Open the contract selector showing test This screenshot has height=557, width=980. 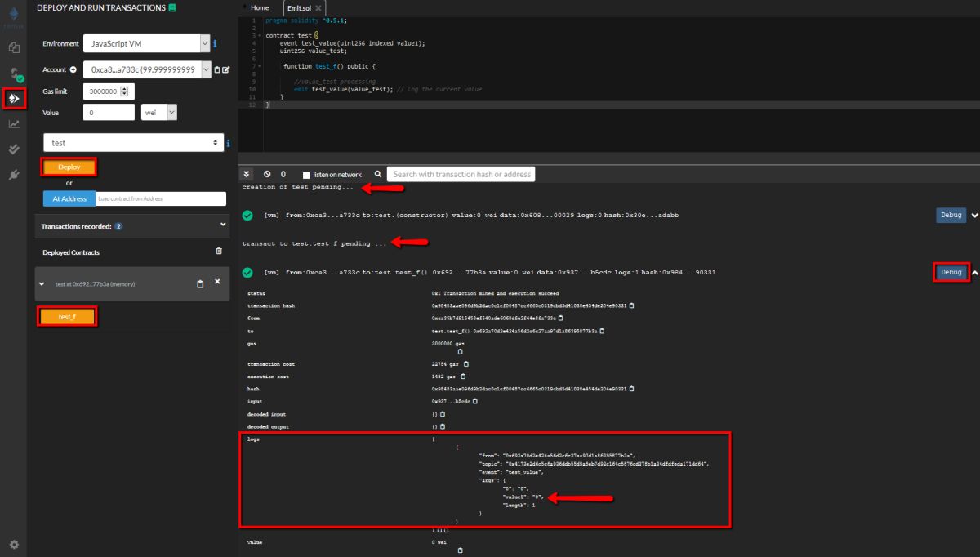pyautogui.click(x=132, y=143)
